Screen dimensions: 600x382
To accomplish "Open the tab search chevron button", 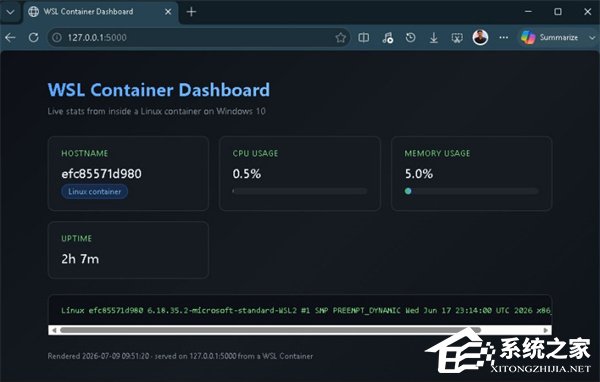I will coord(10,12).
